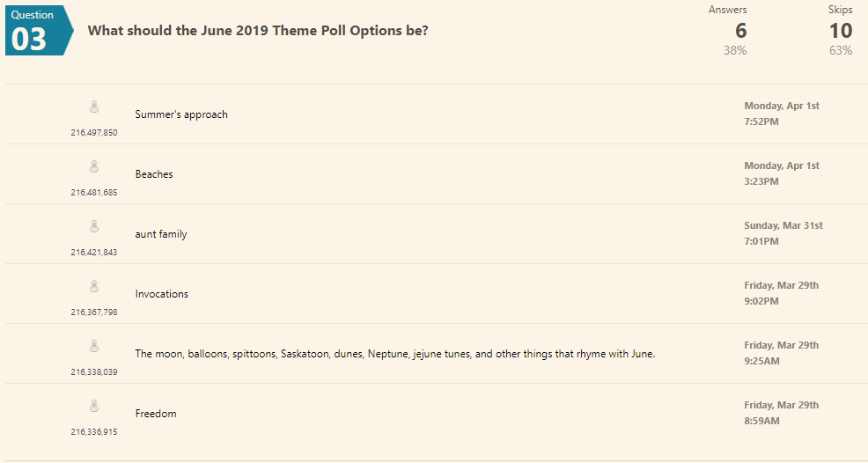Select the avatar icon above 216,336,915
This screenshot has width=868, height=463.
click(94, 406)
